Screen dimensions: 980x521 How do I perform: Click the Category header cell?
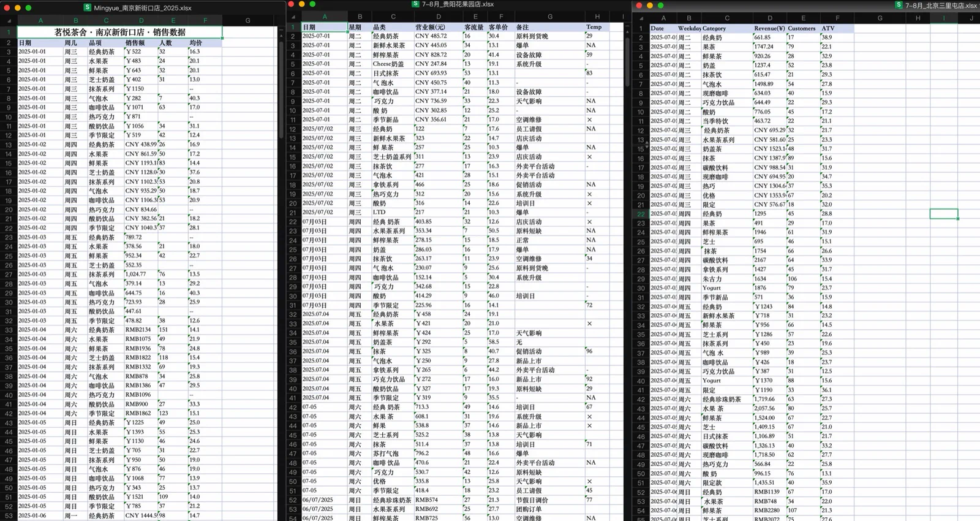pos(727,28)
